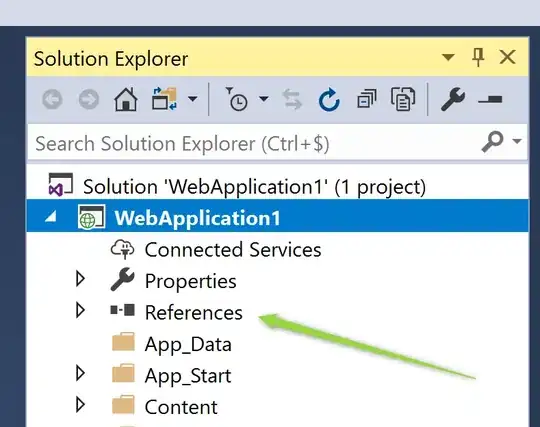Expand the Properties node

tap(80, 279)
